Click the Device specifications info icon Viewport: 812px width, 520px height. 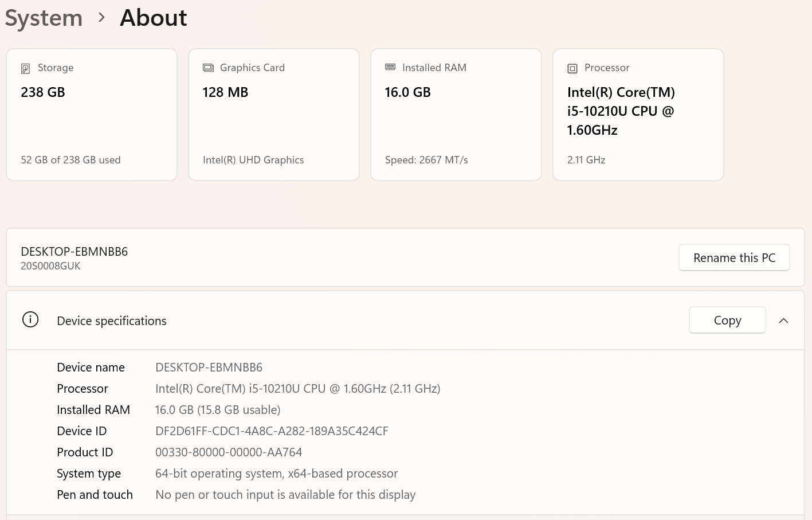point(30,320)
